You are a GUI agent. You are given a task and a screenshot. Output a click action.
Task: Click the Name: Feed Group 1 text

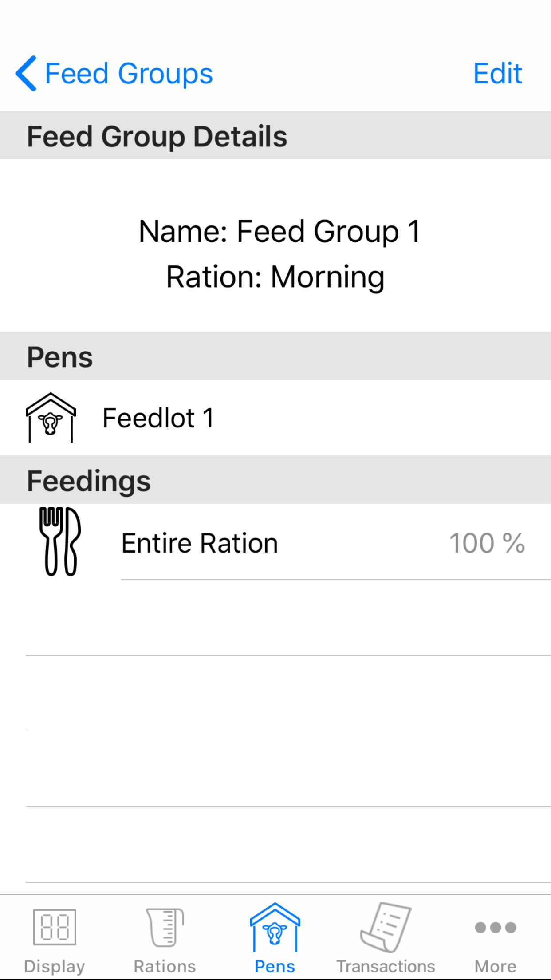click(x=279, y=231)
